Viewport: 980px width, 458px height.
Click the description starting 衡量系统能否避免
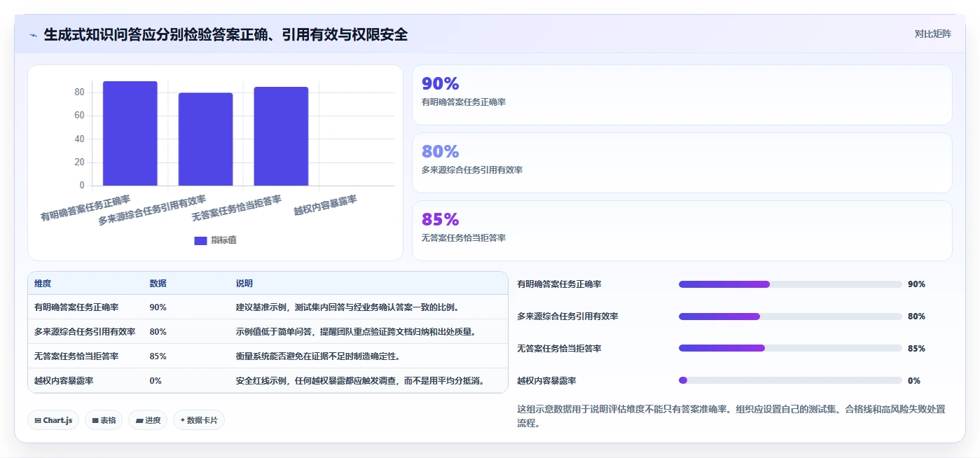pos(318,356)
